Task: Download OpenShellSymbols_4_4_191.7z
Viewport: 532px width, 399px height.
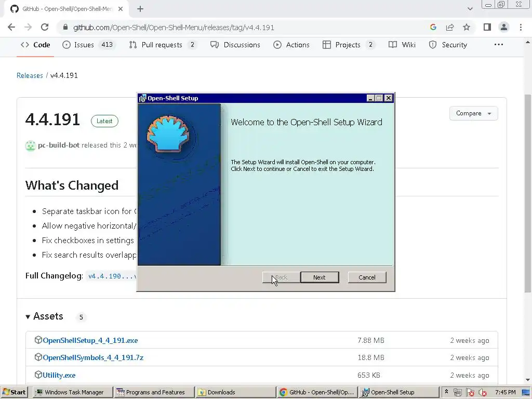Action: (93, 357)
